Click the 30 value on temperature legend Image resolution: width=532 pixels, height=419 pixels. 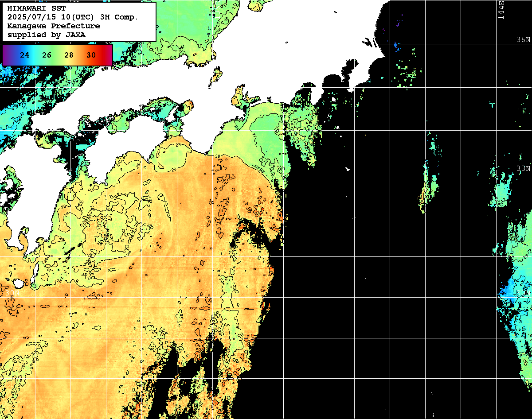pos(91,55)
